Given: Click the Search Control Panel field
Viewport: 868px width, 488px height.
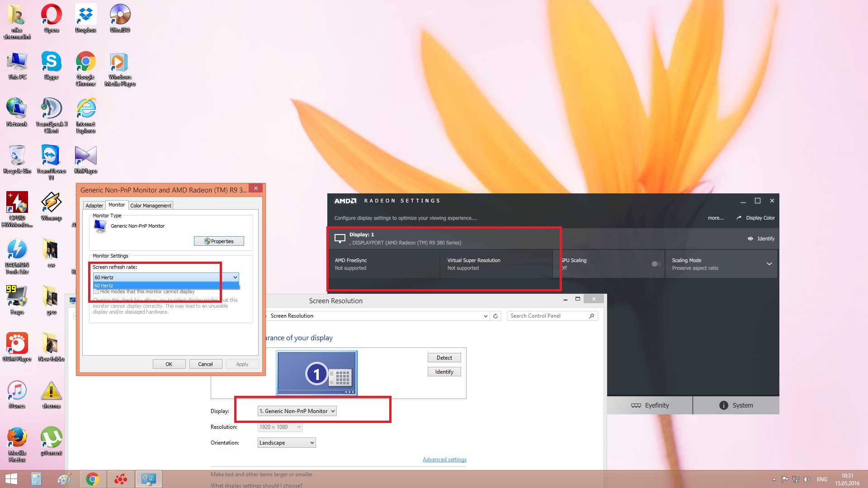Looking at the screenshot, I should tap(548, 316).
